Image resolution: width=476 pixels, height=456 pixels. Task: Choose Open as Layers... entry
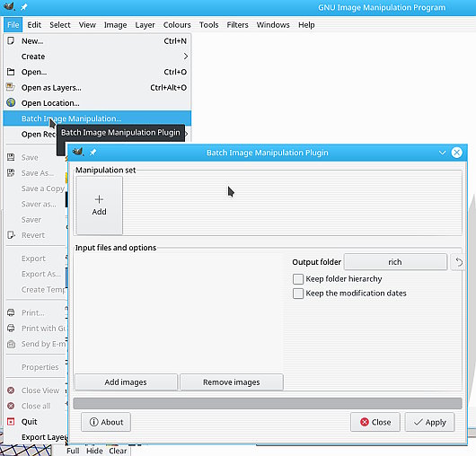[97, 87]
